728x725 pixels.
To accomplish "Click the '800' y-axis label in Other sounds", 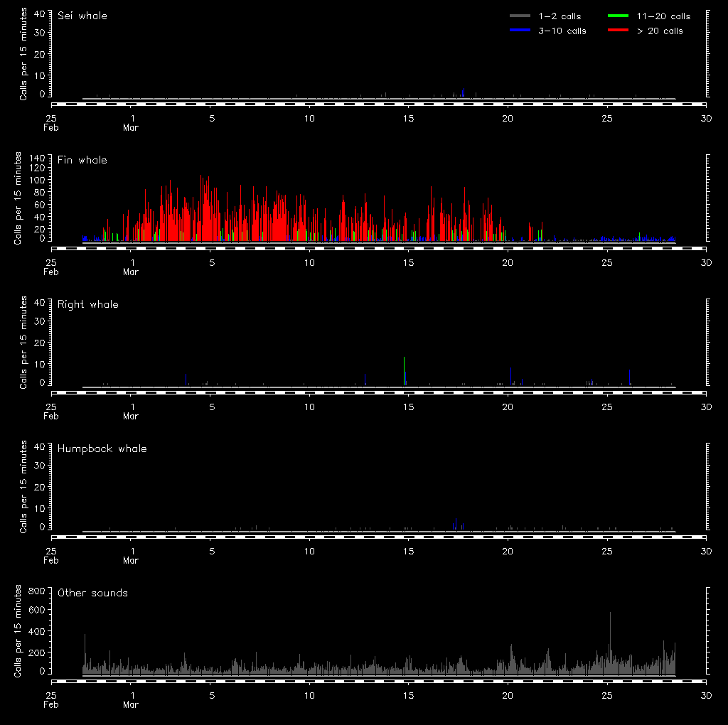I will tap(36, 591).
